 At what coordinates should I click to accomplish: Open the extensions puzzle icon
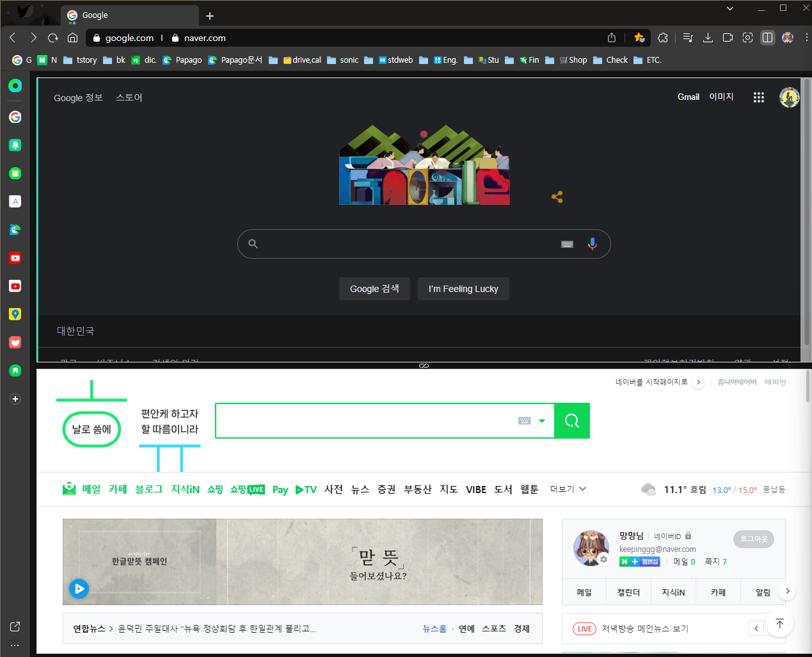[663, 38]
